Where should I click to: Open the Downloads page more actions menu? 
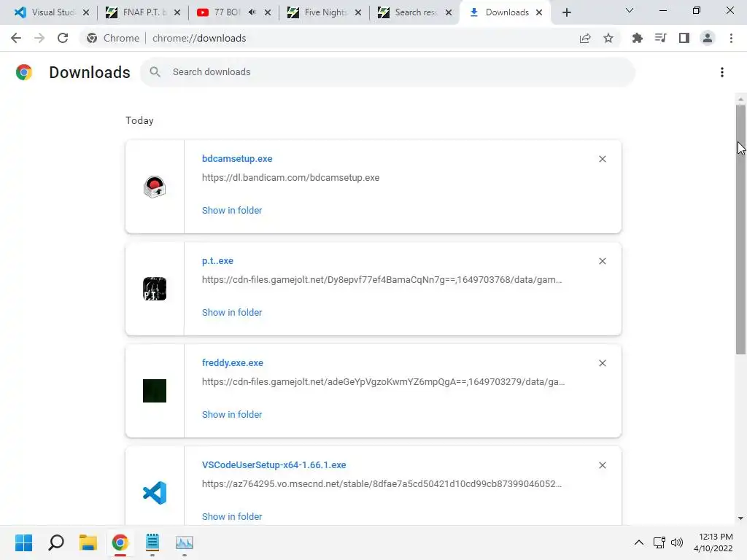point(722,72)
